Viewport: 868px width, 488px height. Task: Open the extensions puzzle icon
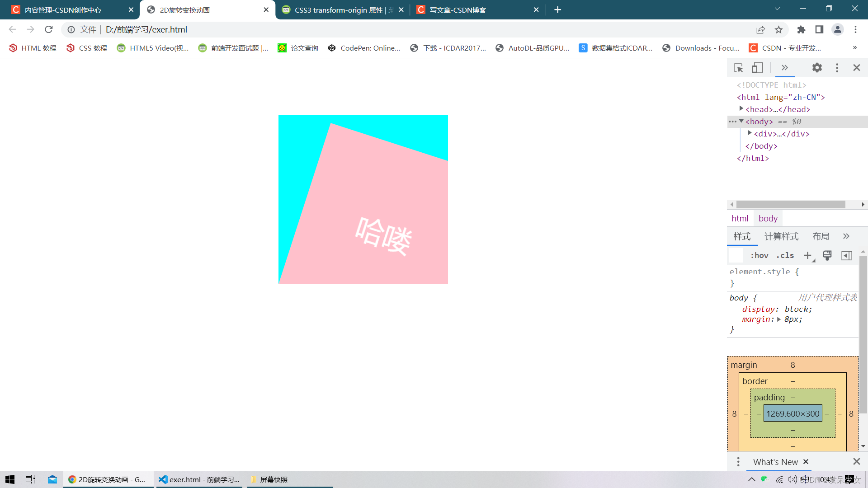point(801,29)
